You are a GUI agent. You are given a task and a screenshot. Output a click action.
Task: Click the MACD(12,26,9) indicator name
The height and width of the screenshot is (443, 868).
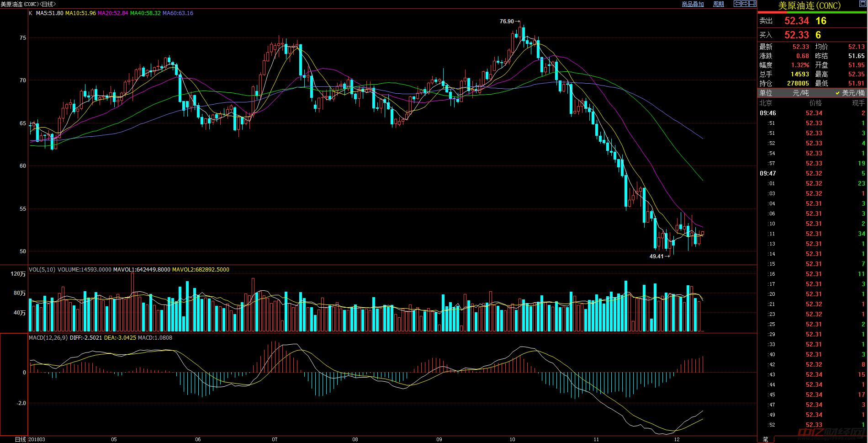(x=48, y=338)
